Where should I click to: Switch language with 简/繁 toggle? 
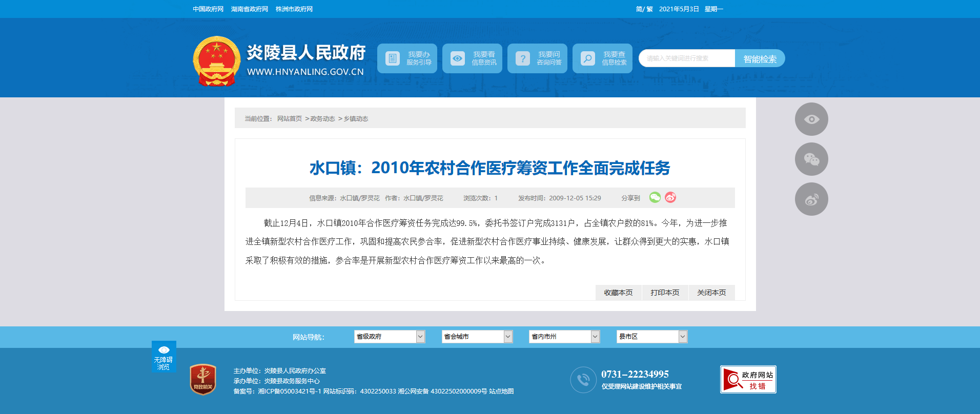click(x=644, y=9)
